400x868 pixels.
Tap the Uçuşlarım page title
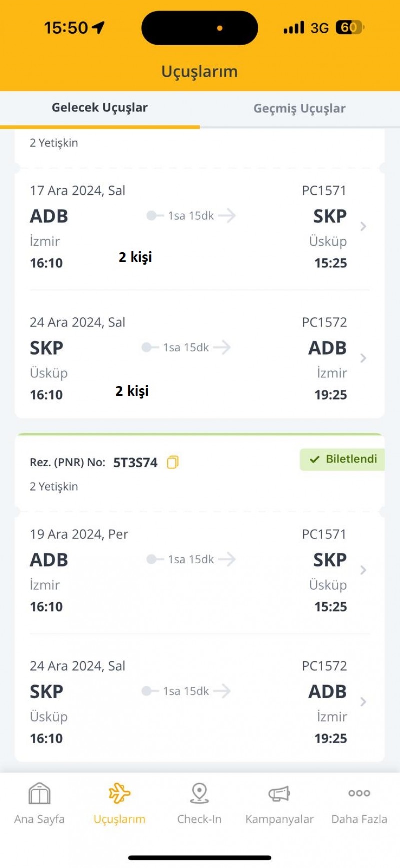[x=199, y=71]
